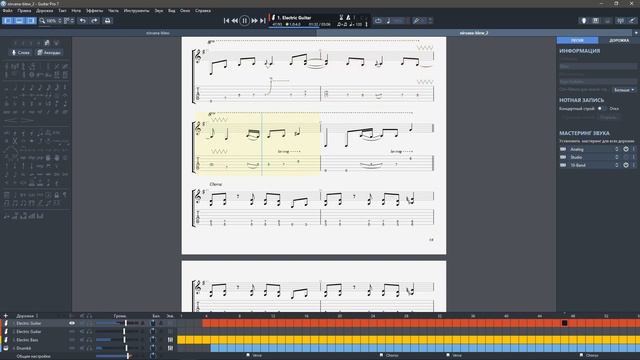Toggle the inspector panel button
This screenshot has height=360, width=640.
(31, 20)
